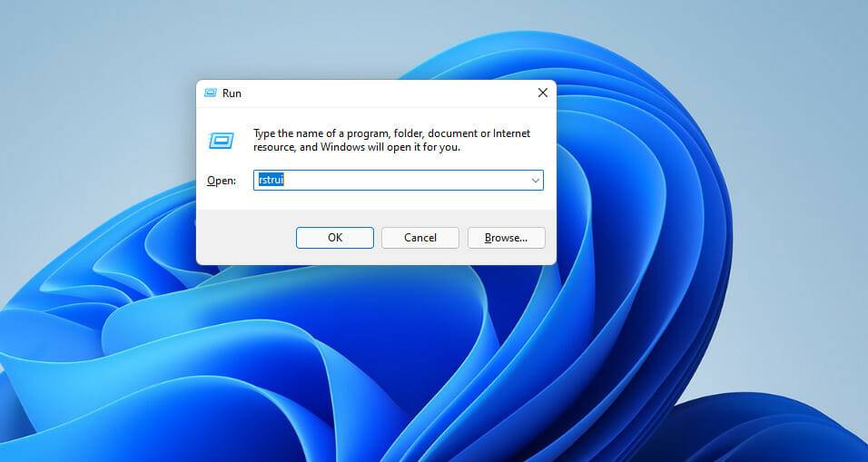Click inside the Open text field
The width and height of the screenshot is (868, 462).
pyautogui.click(x=399, y=181)
